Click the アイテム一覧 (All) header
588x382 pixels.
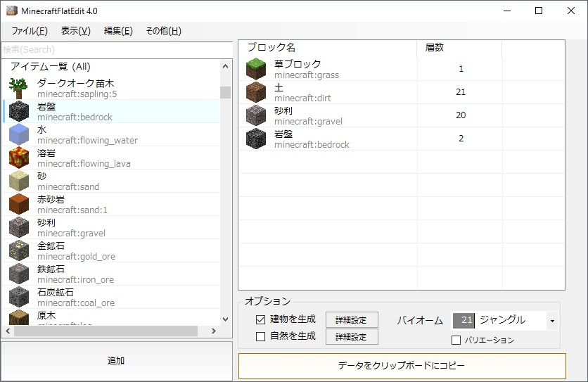click(x=50, y=67)
